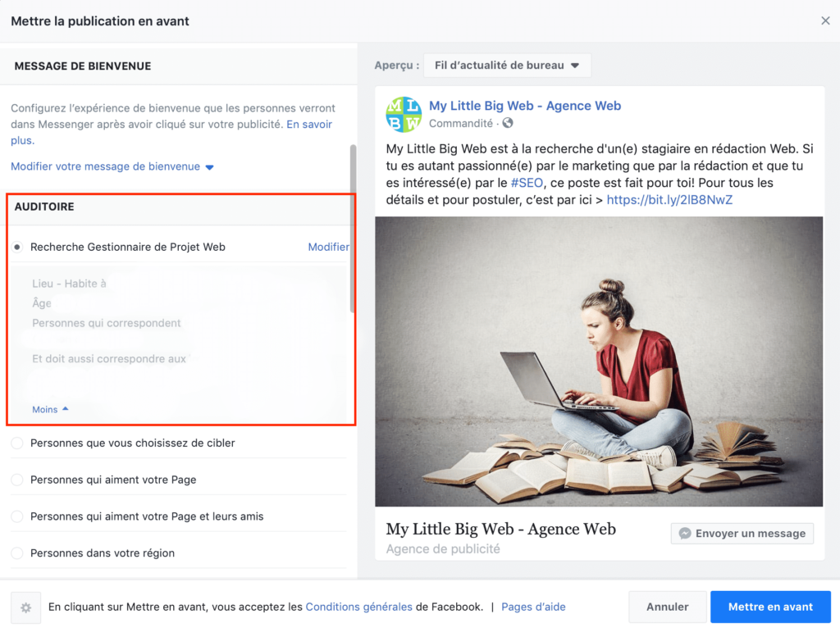Image resolution: width=840 pixels, height=632 pixels.
Task: Click the Annuler button
Action: pyautogui.click(x=668, y=607)
